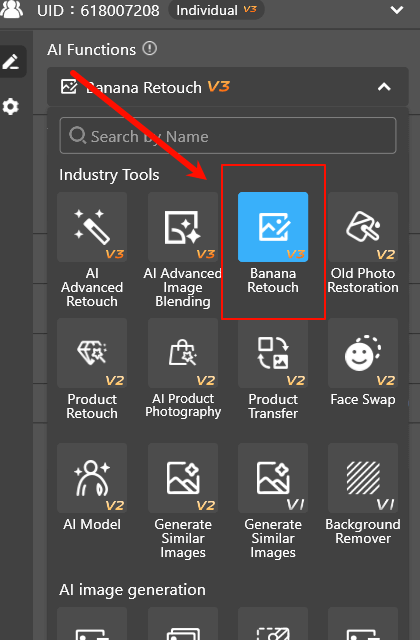Image resolution: width=420 pixels, height=640 pixels.
Task: Click the Individual V3 plan badge
Action: (216, 10)
